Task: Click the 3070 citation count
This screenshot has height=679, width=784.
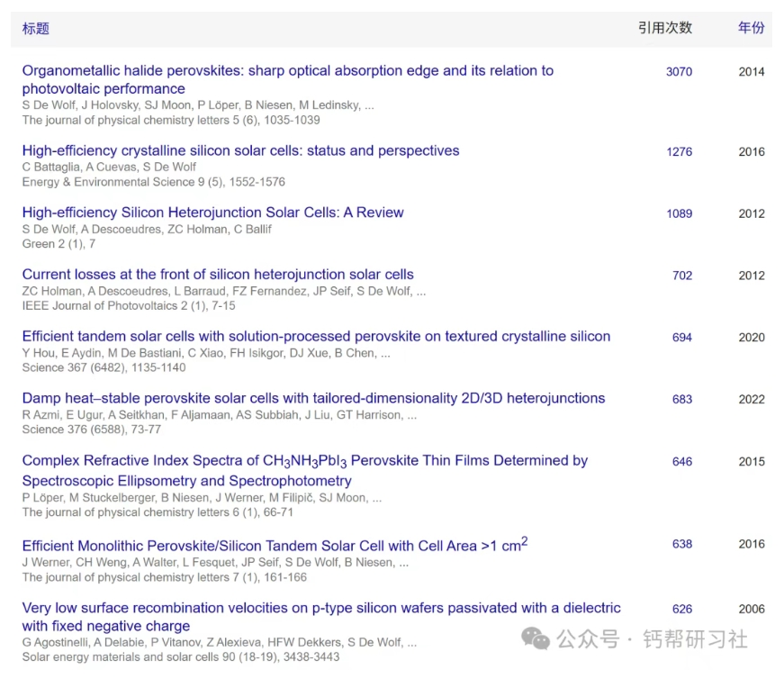Action: click(x=679, y=72)
